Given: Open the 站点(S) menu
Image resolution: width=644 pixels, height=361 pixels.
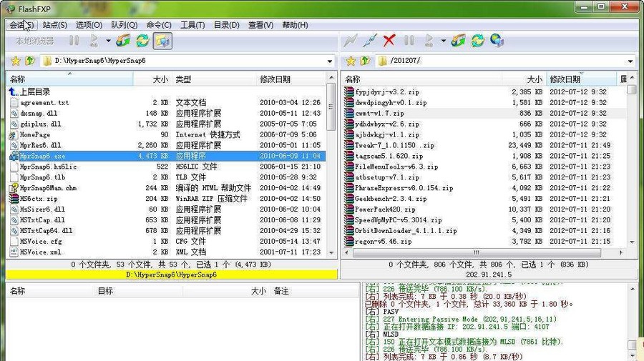Looking at the screenshot, I should click(54, 25).
